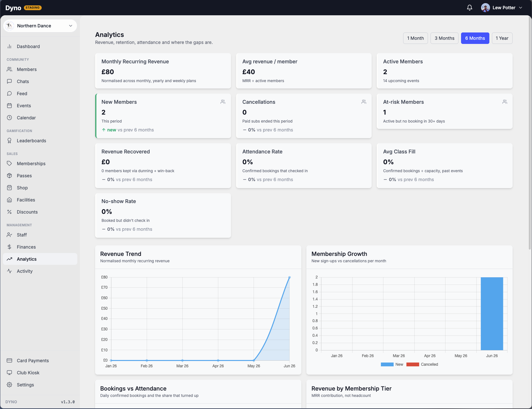Click the page vertical scrollbar

click(530, 134)
